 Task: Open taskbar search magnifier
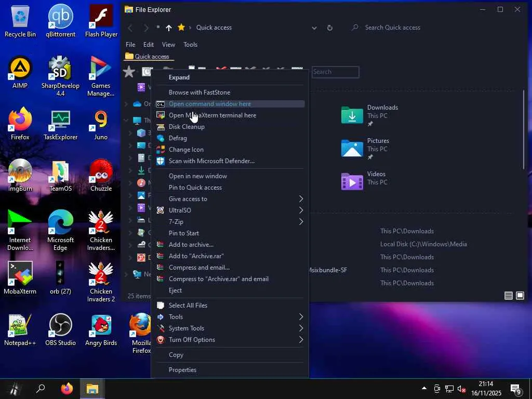pos(41,389)
